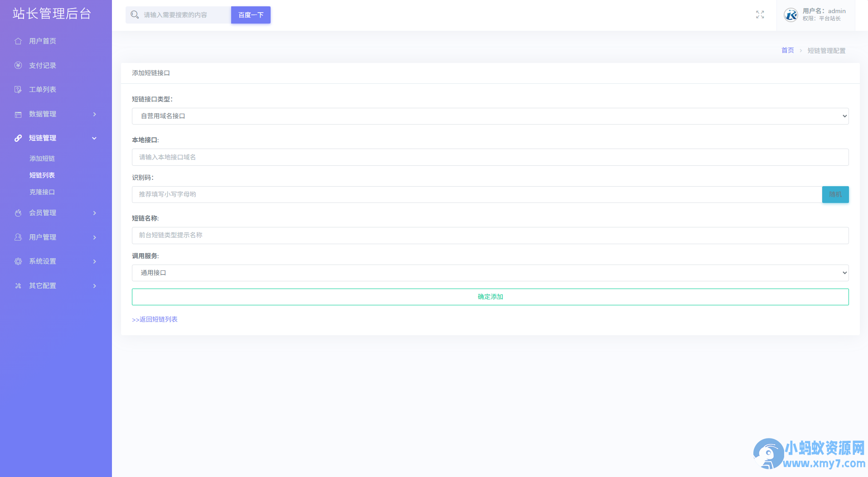
Task: Click the yen icon beside 支付记录
Action: point(18,65)
